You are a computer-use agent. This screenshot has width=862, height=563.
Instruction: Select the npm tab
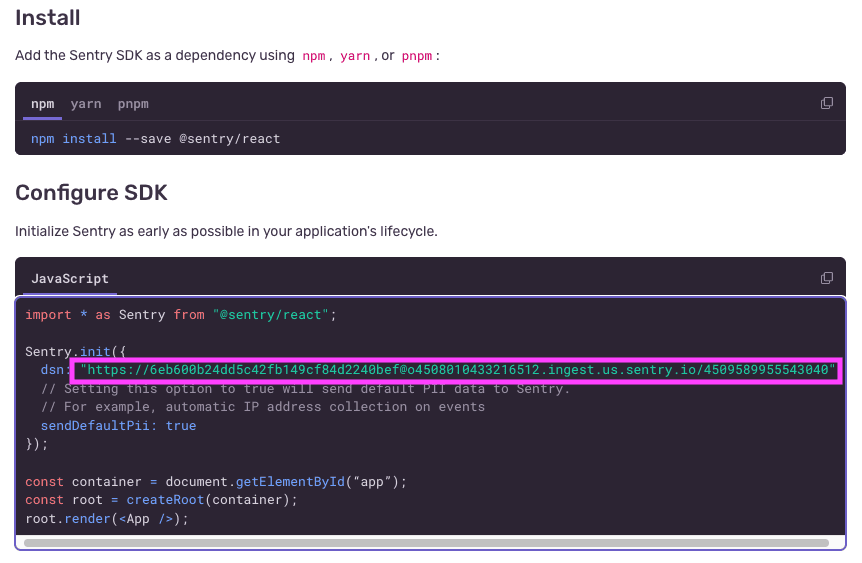(x=42, y=104)
